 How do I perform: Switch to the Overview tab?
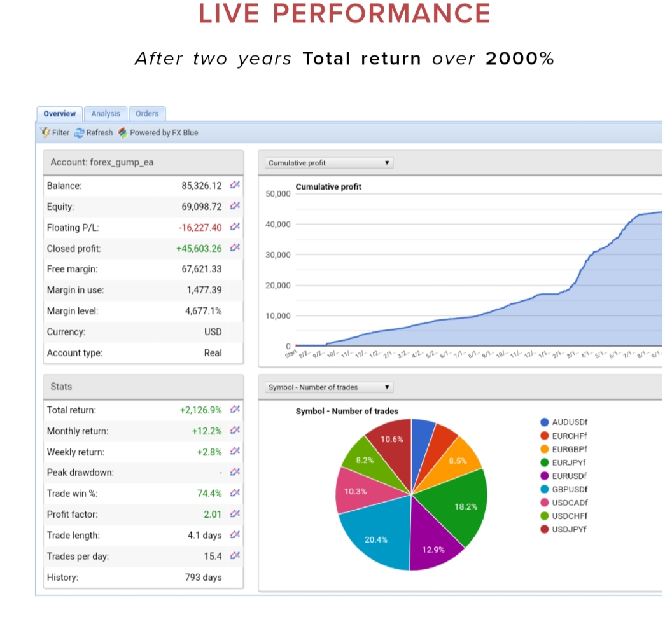pos(60,114)
